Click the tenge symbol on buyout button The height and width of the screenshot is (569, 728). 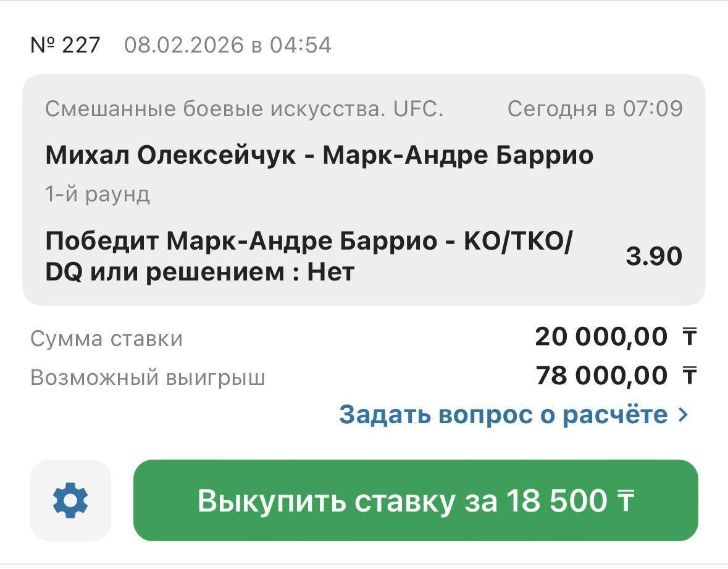click(x=625, y=500)
